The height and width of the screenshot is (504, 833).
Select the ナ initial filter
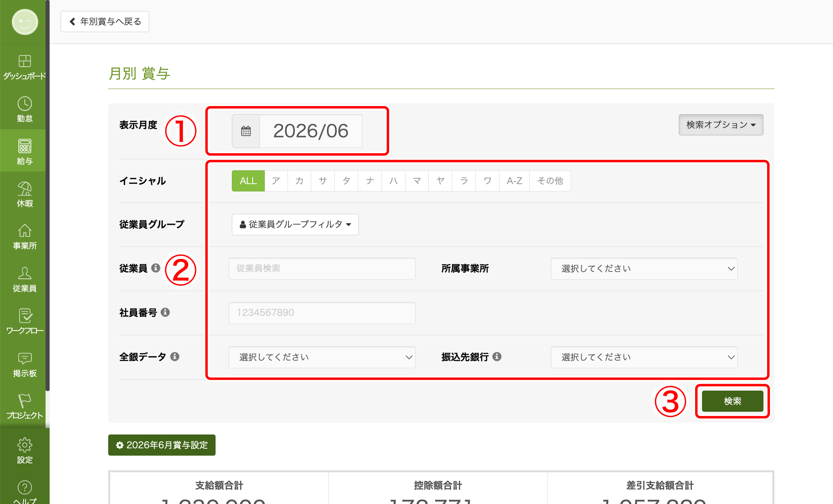tap(370, 181)
